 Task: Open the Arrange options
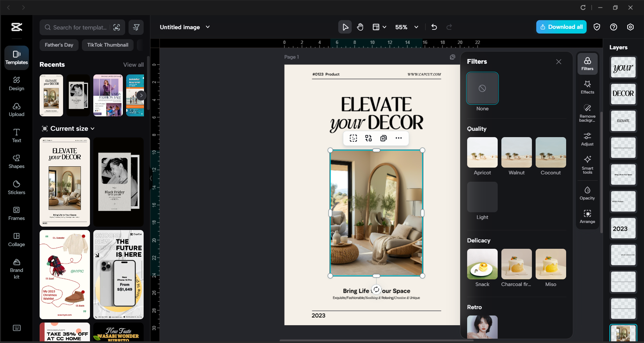587,216
